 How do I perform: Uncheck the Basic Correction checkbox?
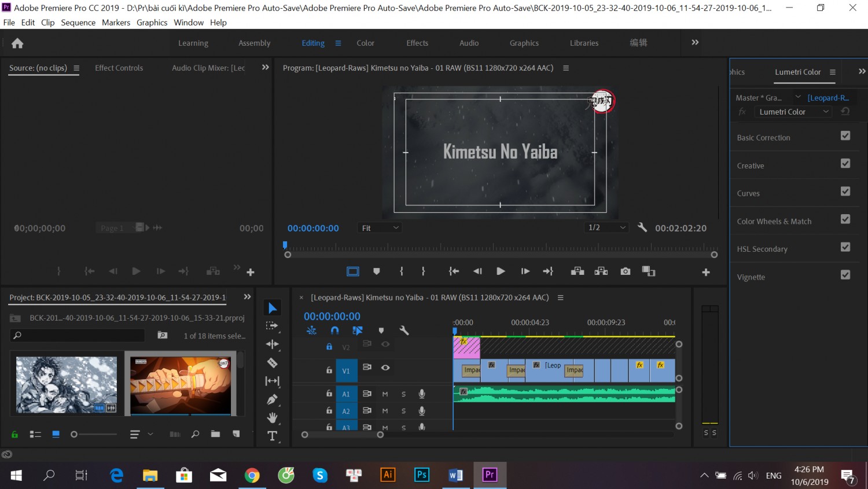[x=845, y=135]
